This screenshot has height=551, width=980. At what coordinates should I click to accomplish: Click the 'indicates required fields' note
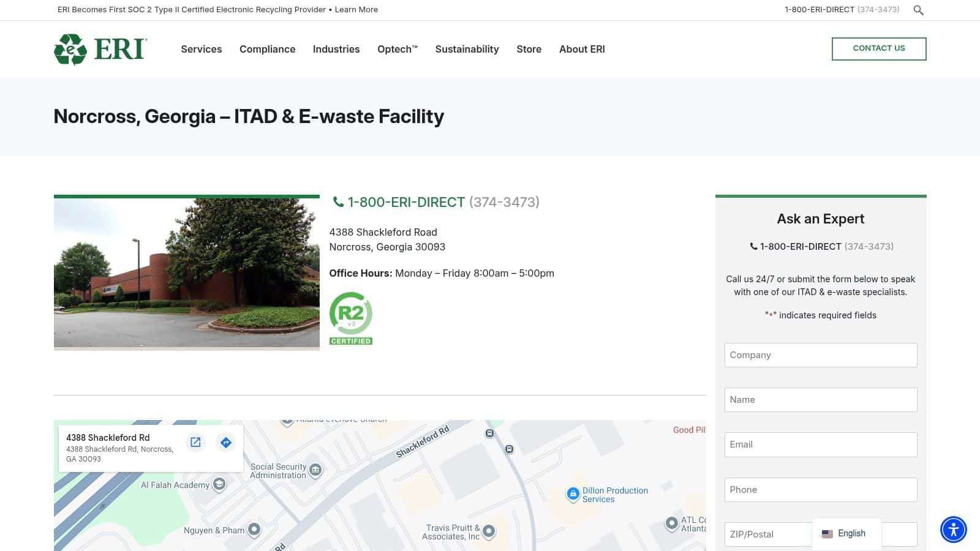821,315
